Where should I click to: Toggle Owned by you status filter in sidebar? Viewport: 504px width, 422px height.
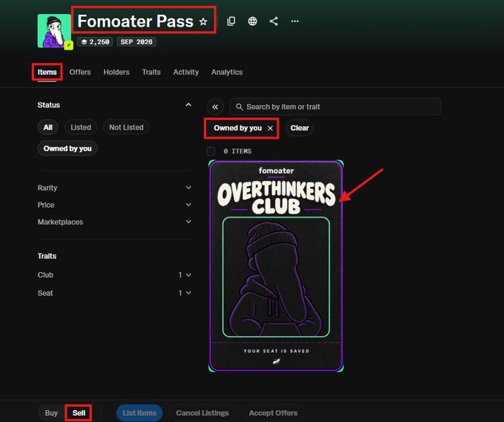(67, 148)
